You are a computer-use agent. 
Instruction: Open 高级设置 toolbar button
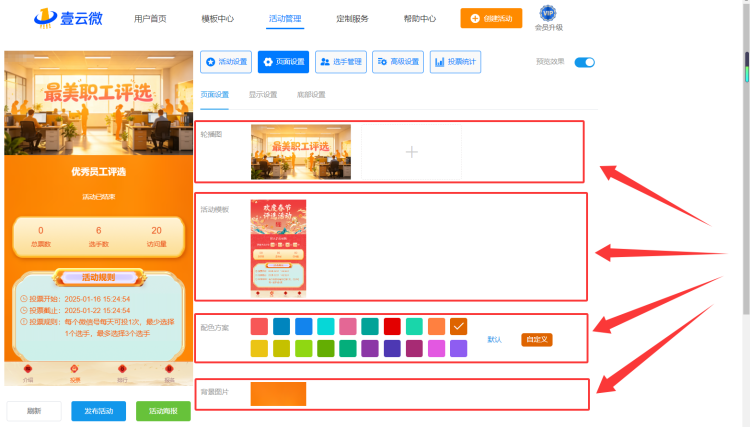[398, 62]
